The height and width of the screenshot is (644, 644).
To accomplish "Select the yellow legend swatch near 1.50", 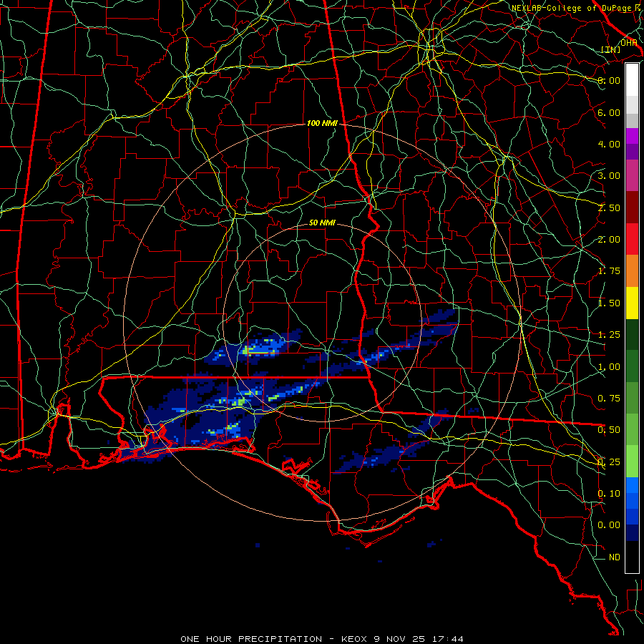I will [632, 303].
